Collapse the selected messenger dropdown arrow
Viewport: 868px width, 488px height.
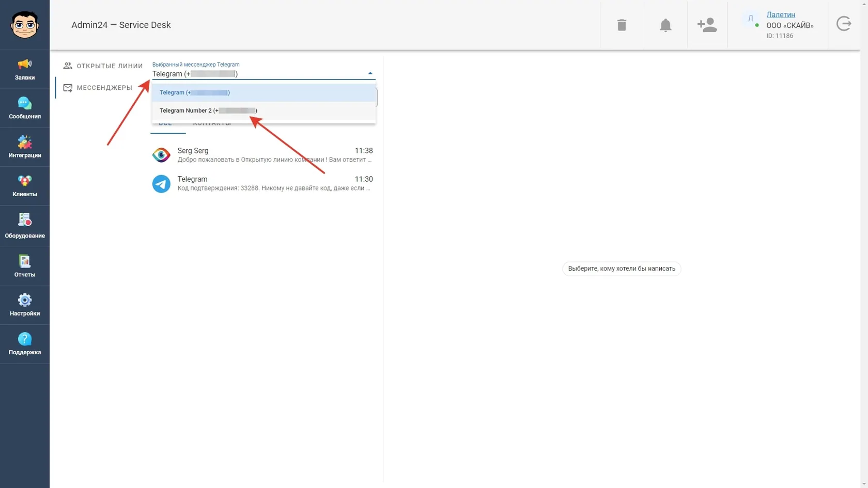point(370,73)
